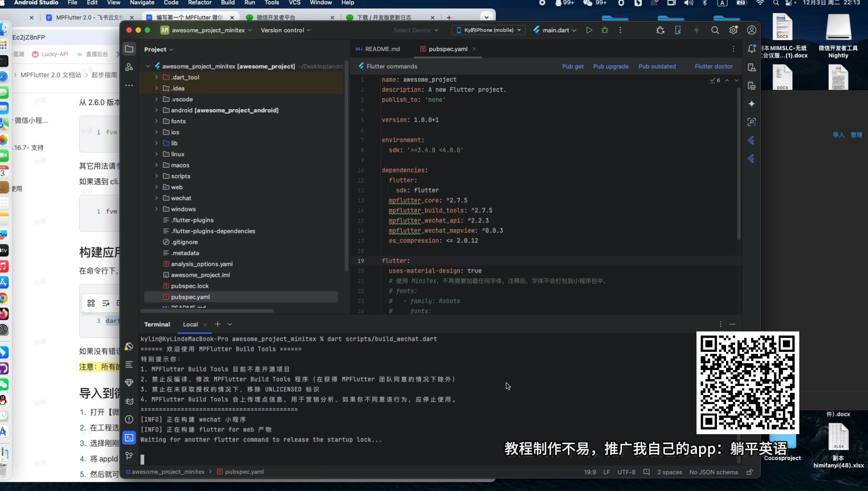Click Pub upgrade link
Screen dimensions: 868x491
[611, 66]
